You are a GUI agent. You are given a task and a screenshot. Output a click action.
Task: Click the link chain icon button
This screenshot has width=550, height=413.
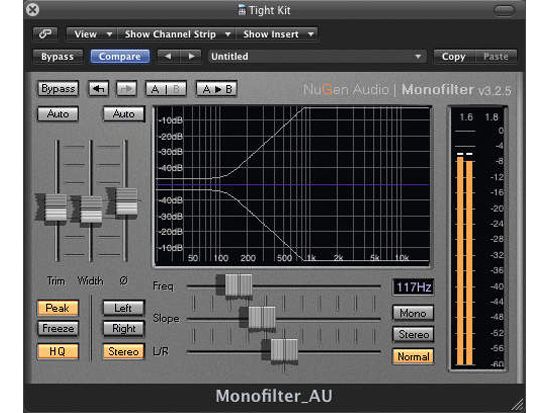pyautogui.click(x=46, y=34)
